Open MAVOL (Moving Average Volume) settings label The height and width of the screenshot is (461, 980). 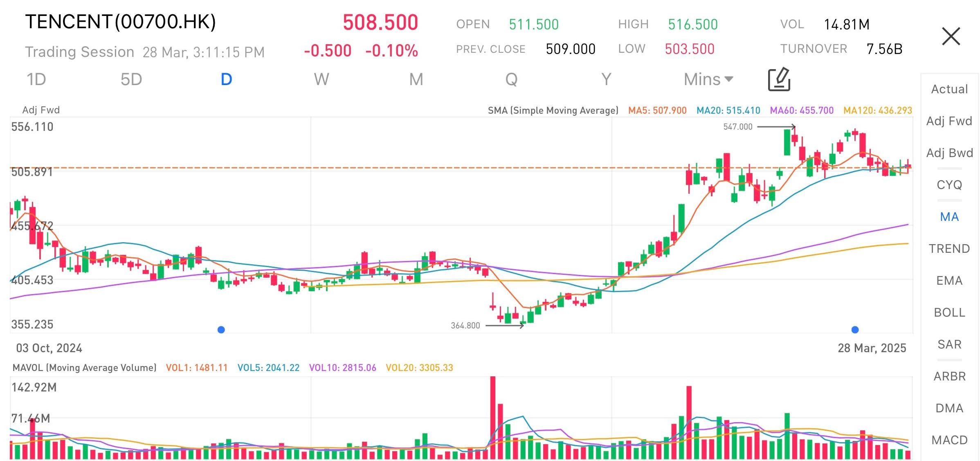tap(85, 368)
